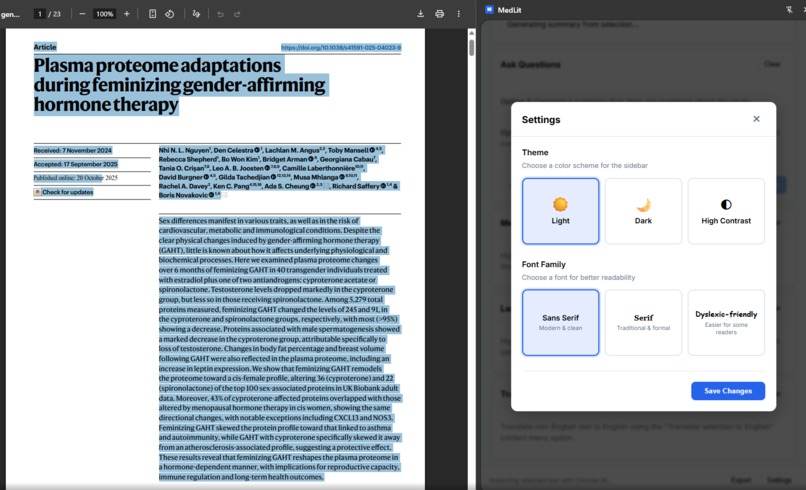Click the page number input field
The height and width of the screenshot is (490, 806).
click(40, 14)
